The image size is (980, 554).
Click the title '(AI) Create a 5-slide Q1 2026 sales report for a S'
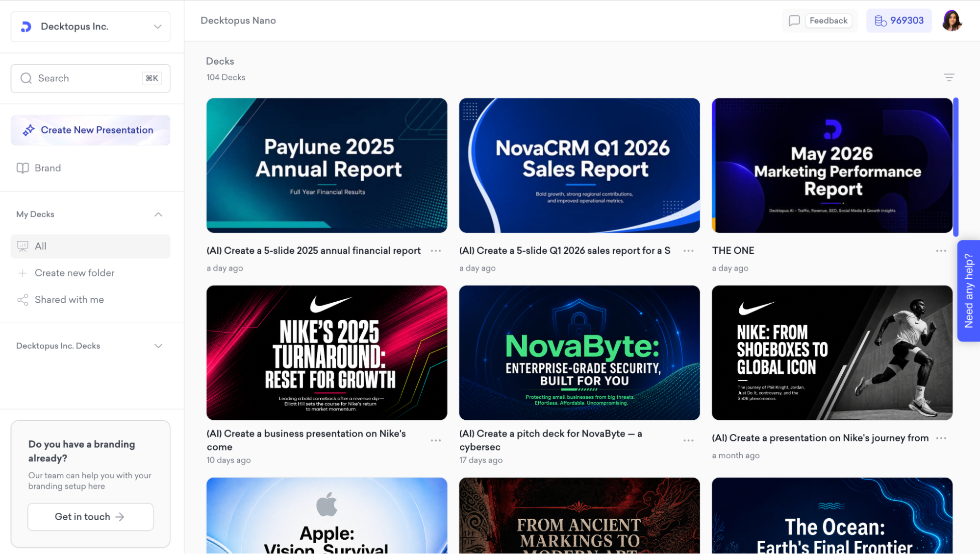565,251
